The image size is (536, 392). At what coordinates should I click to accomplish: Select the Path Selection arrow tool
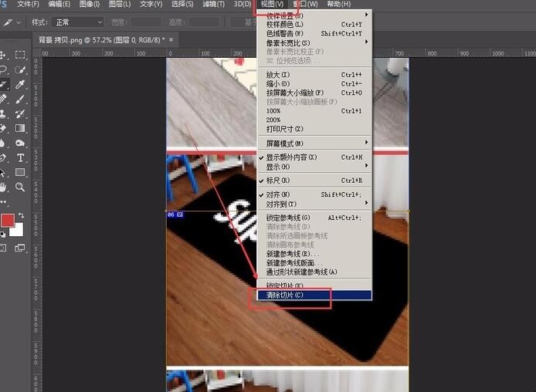pyautogui.click(x=3, y=172)
